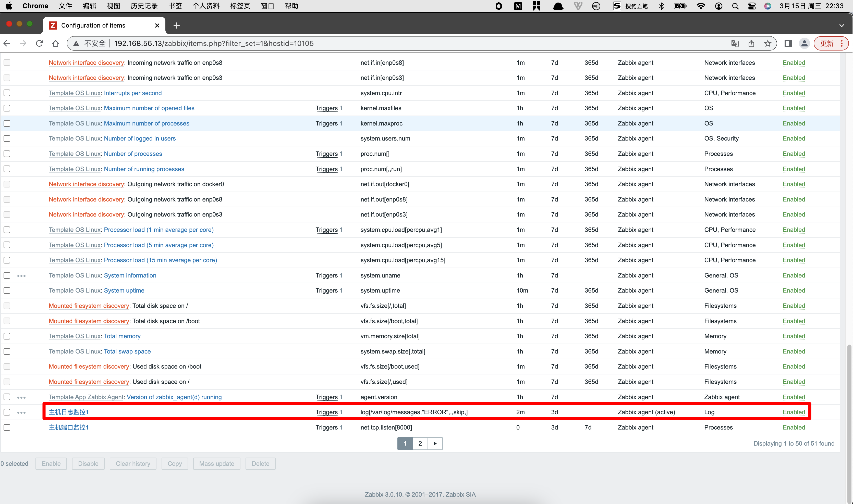The height and width of the screenshot is (504, 853).
Task: Open the 历史记录 menu bar item
Action: tap(144, 6)
